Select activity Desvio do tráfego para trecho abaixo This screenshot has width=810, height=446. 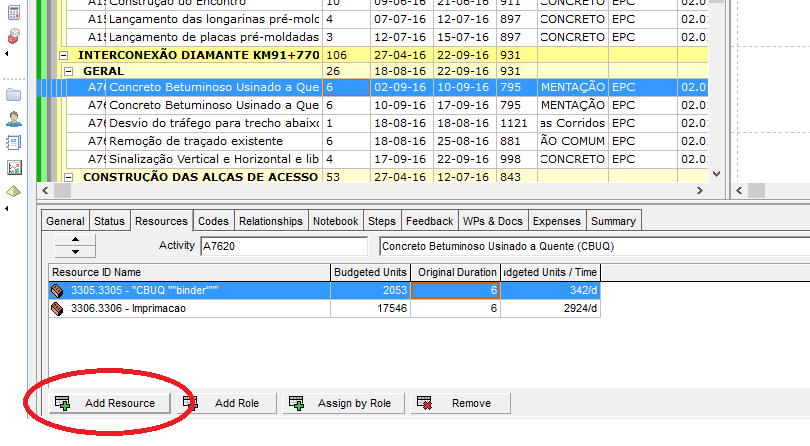pos(214,123)
